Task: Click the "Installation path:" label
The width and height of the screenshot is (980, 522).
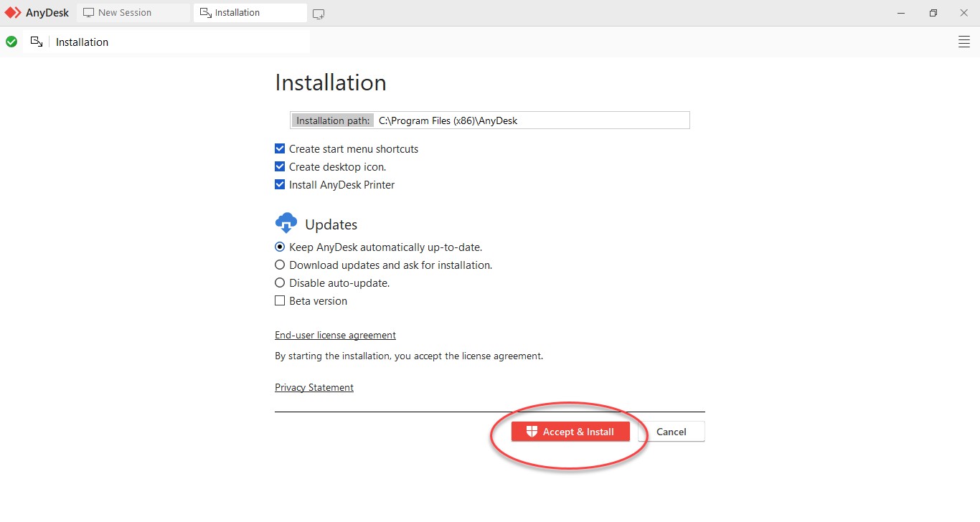Action: [333, 120]
